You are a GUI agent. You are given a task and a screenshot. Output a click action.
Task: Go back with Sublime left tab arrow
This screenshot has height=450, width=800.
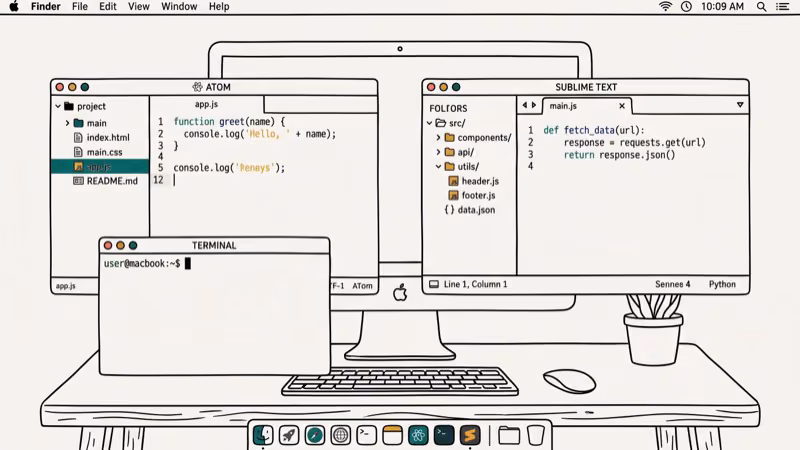[524, 105]
